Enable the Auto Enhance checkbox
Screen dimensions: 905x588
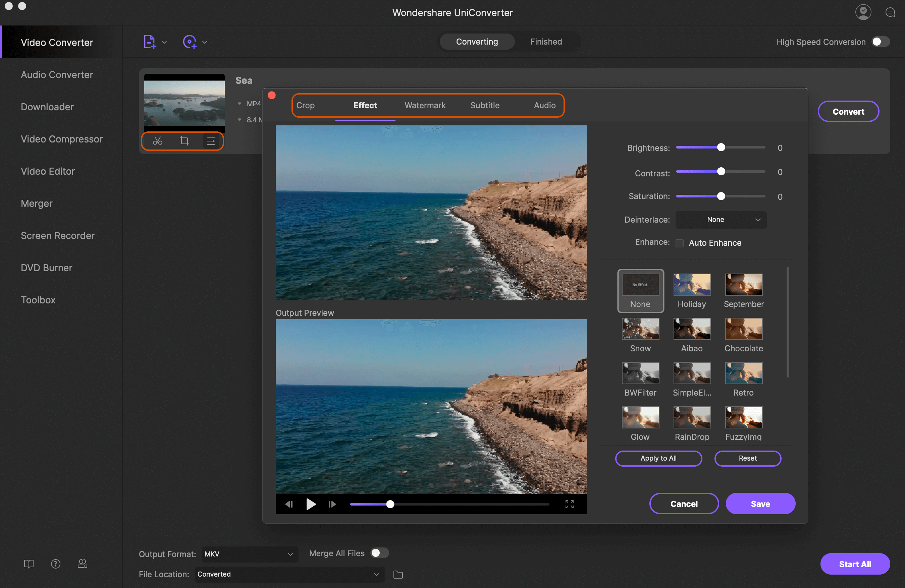coord(679,243)
